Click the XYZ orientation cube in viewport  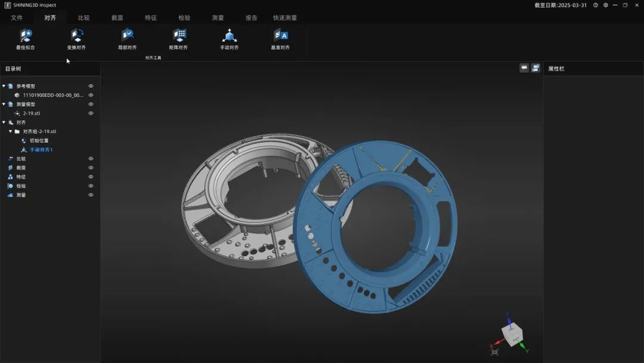tap(510, 334)
